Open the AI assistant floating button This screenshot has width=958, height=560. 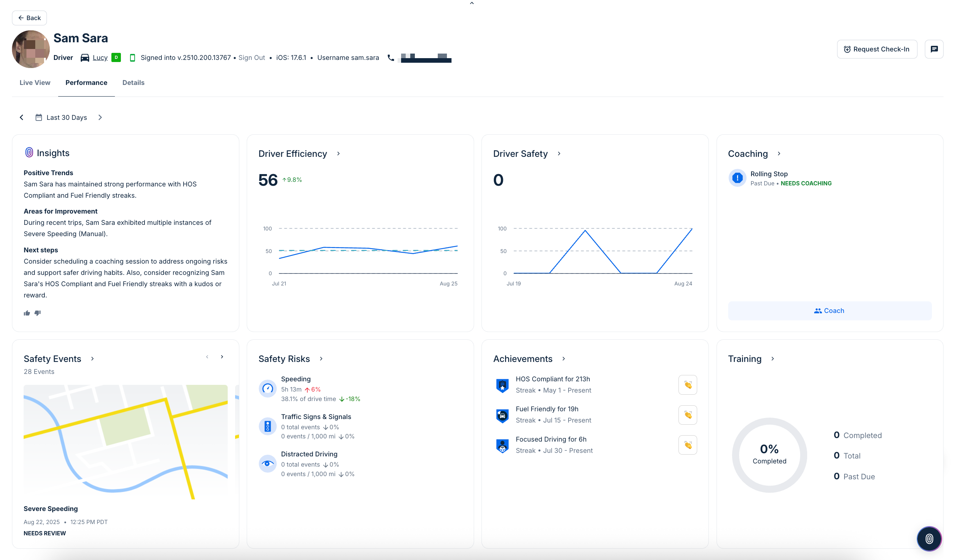(929, 539)
